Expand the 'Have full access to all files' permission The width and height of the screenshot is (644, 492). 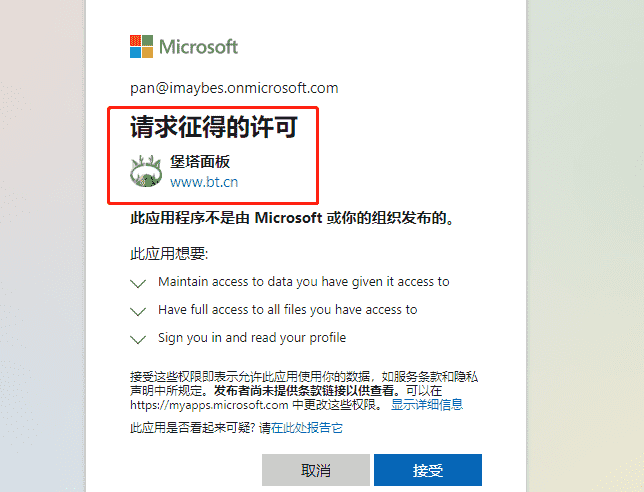tap(138, 311)
